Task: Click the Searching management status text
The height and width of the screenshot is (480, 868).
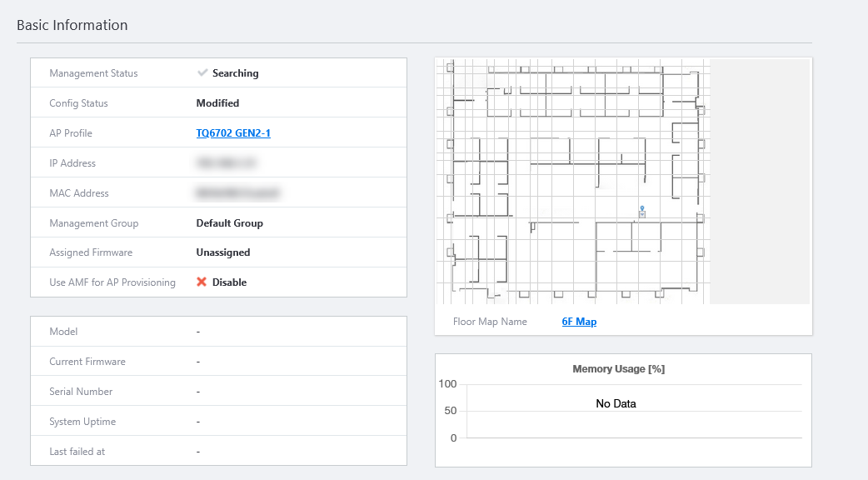Action: [236, 73]
